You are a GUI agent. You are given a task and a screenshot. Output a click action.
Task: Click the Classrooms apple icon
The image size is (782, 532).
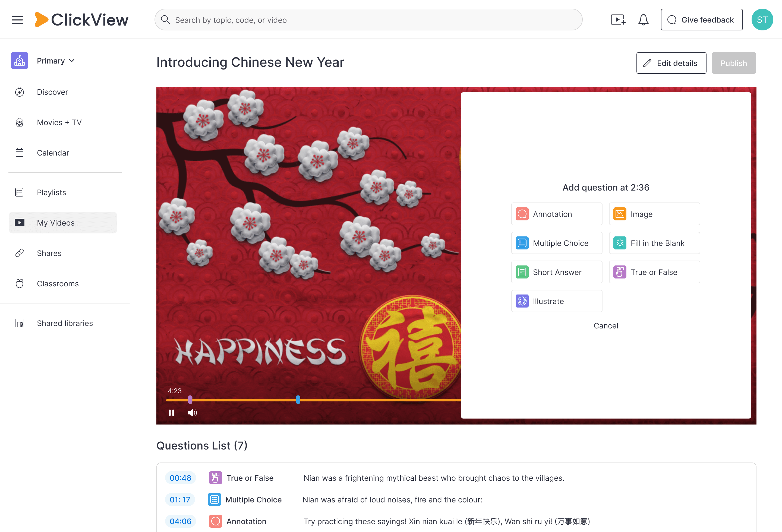click(20, 283)
